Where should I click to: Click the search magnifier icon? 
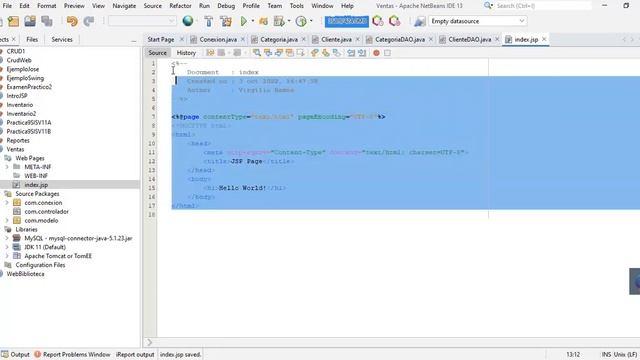(x=488, y=6)
